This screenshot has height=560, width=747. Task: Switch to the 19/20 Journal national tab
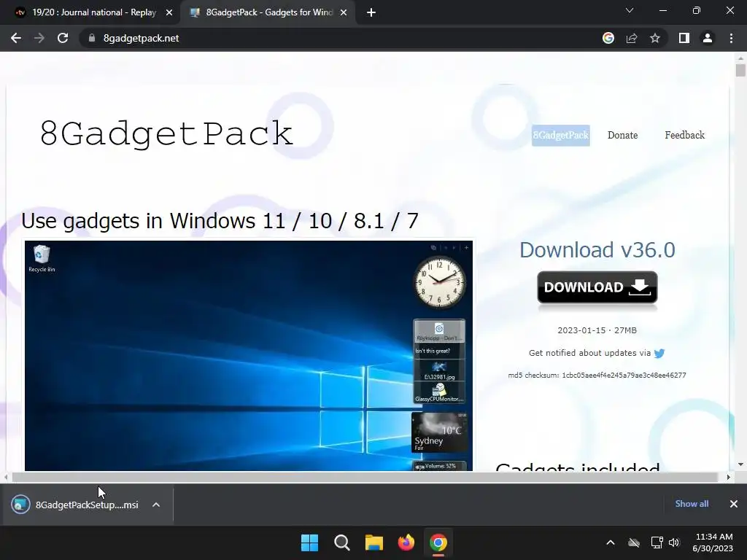(x=90, y=12)
